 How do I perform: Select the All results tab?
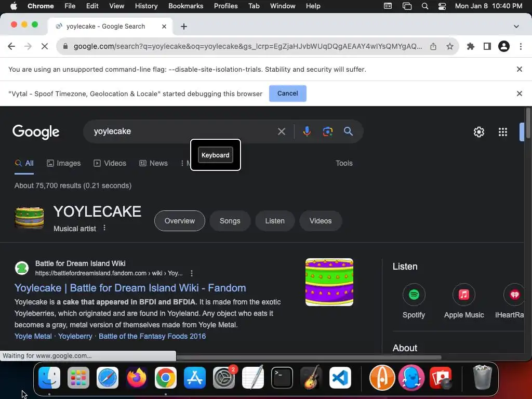[x=24, y=163]
